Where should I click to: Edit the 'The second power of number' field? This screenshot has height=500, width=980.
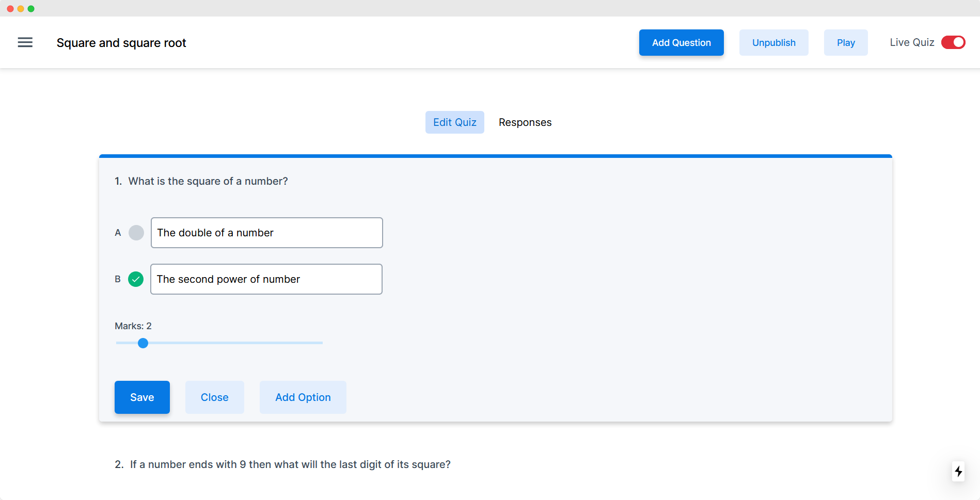266,279
